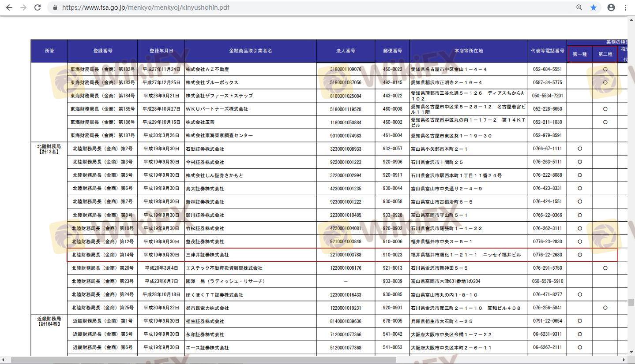Click the 登録番号 column header
The height and width of the screenshot is (364, 635).
[102, 51]
